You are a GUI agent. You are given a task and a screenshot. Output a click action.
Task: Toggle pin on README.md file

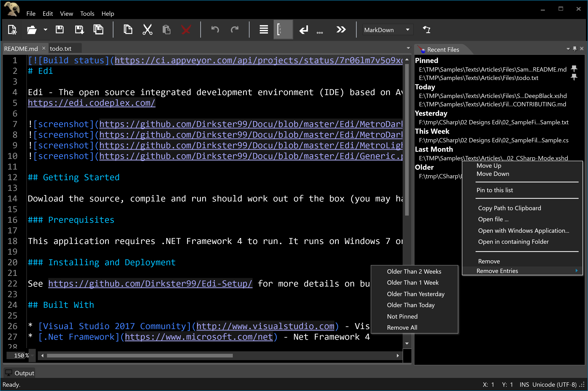(575, 69)
